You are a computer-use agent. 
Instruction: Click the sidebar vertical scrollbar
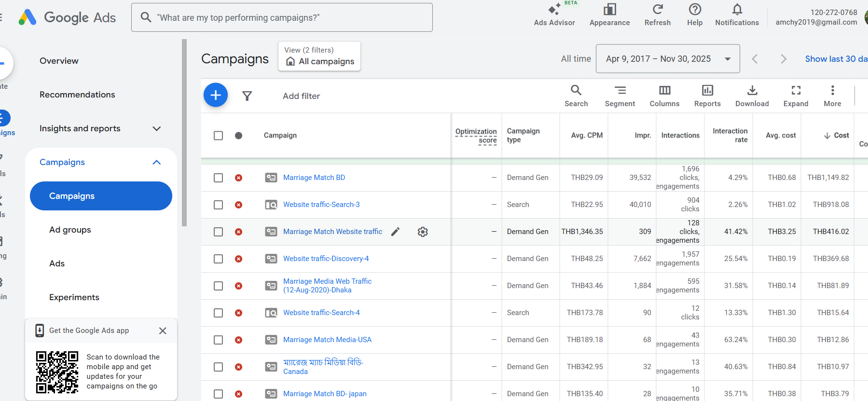184,133
